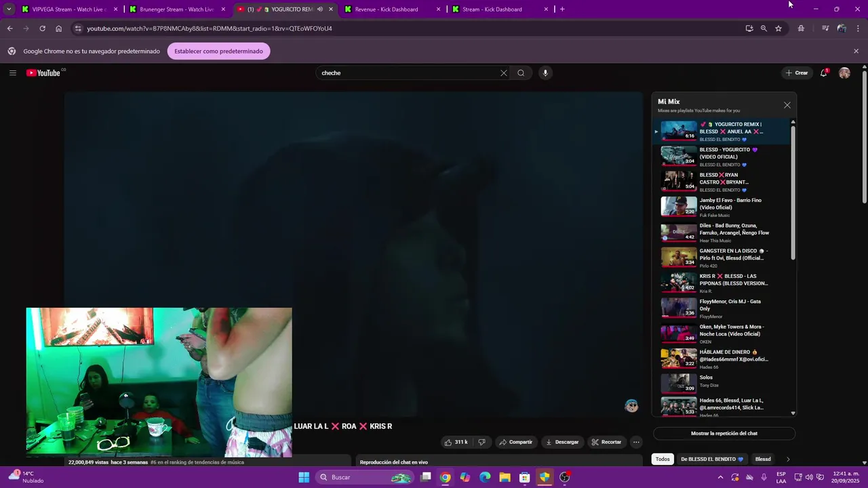The image size is (868, 488).
Task: Open File Explorer from the taskbar
Action: coord(505,477)
